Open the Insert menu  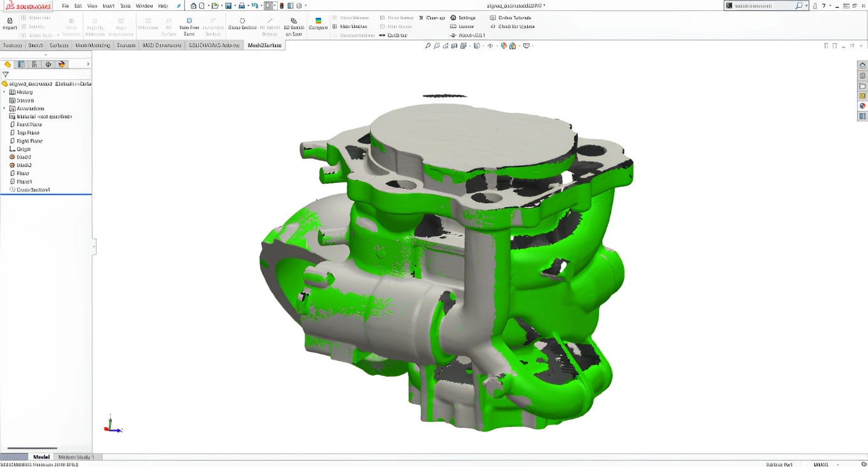pos(109,6)
